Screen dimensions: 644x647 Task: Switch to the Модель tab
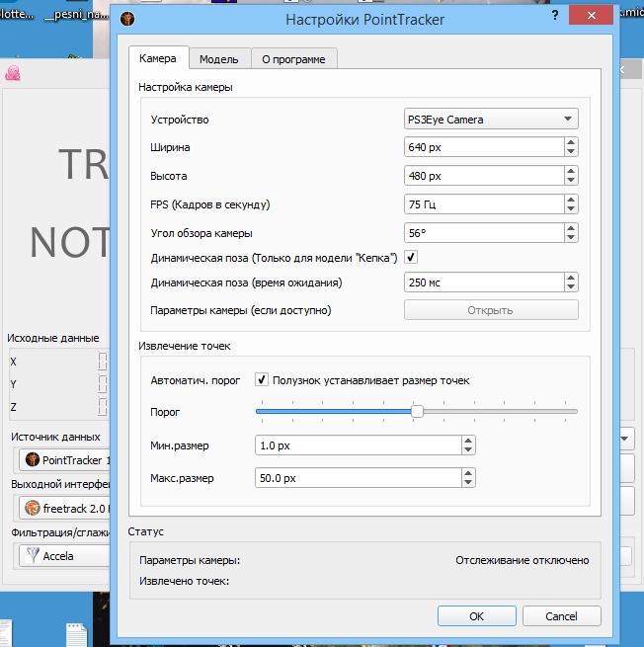click(x=219, y=59)
